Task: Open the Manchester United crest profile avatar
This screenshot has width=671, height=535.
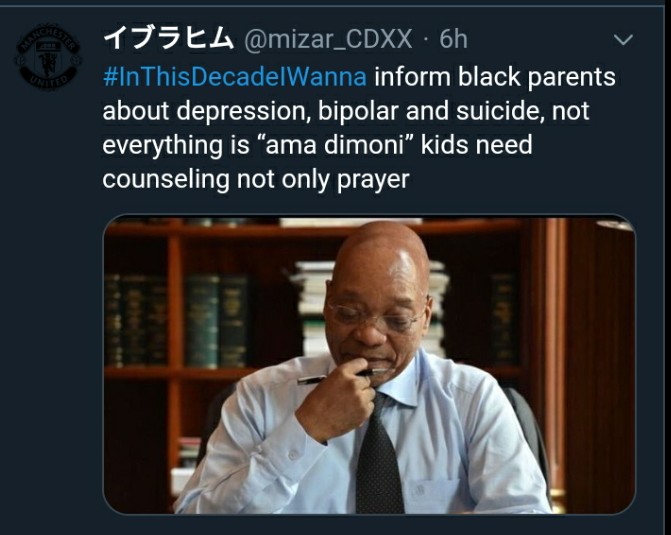Action: tap(48, 56)
